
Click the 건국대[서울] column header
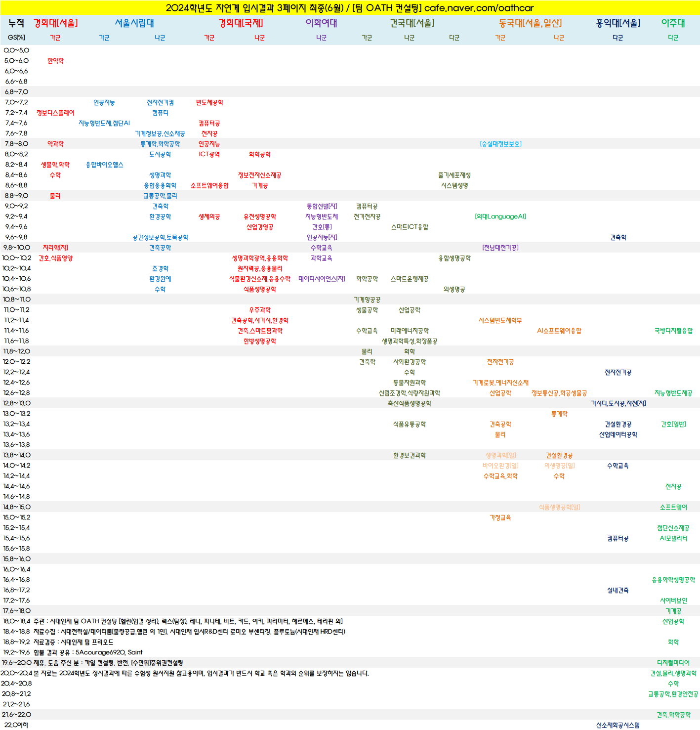pos(412,23)
